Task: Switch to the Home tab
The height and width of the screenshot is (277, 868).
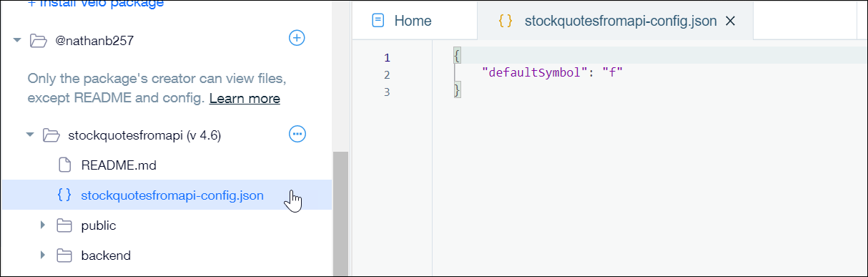Action: (401, 21)
